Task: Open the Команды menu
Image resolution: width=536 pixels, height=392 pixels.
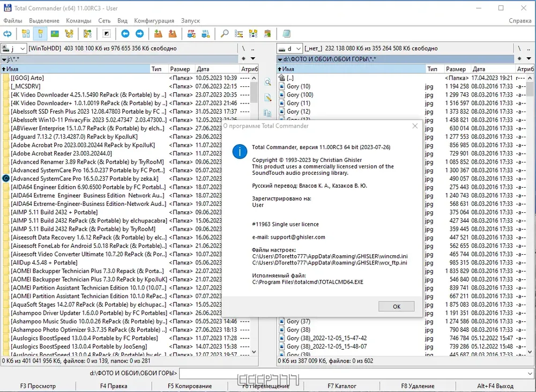Action: pyautogui.click(x=79, y=20)
